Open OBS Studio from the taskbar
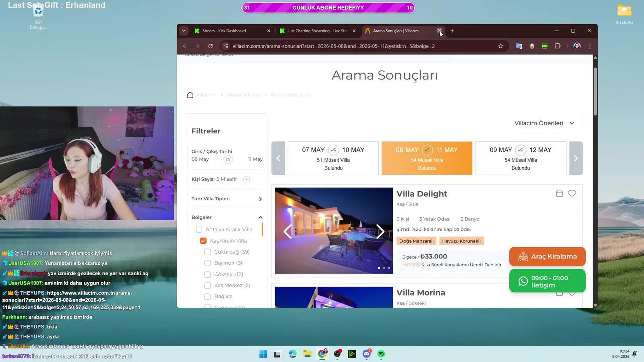This screenshot has width=644, height=362. (x=337, y=354)
